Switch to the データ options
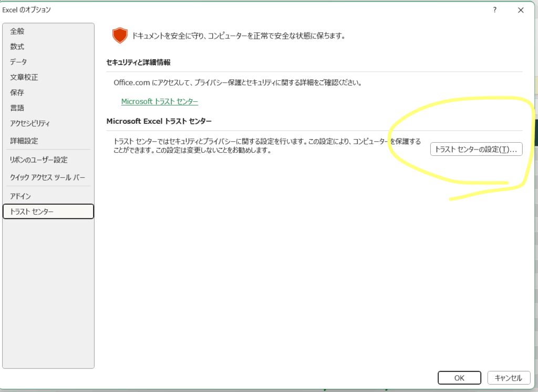This screenshot has height=392, width=538. pyautogui.click(x=18, y=62)
